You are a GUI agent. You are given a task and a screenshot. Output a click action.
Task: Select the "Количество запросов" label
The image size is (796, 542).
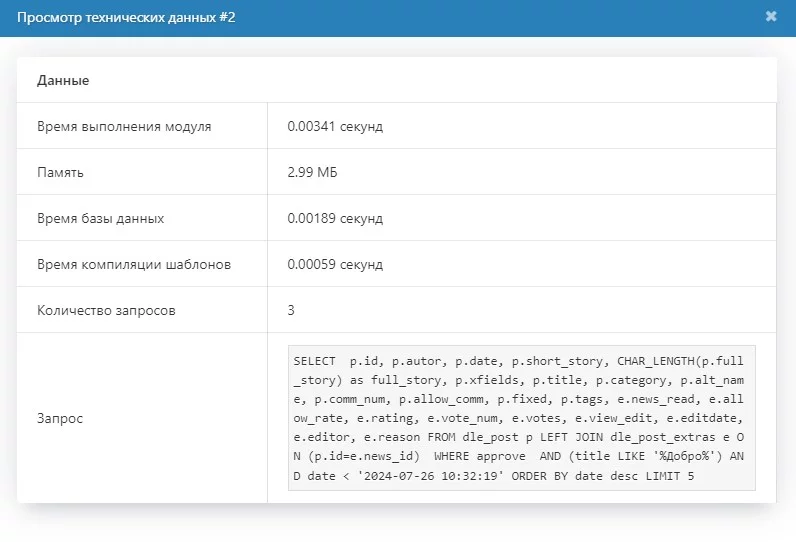(106, 311)
